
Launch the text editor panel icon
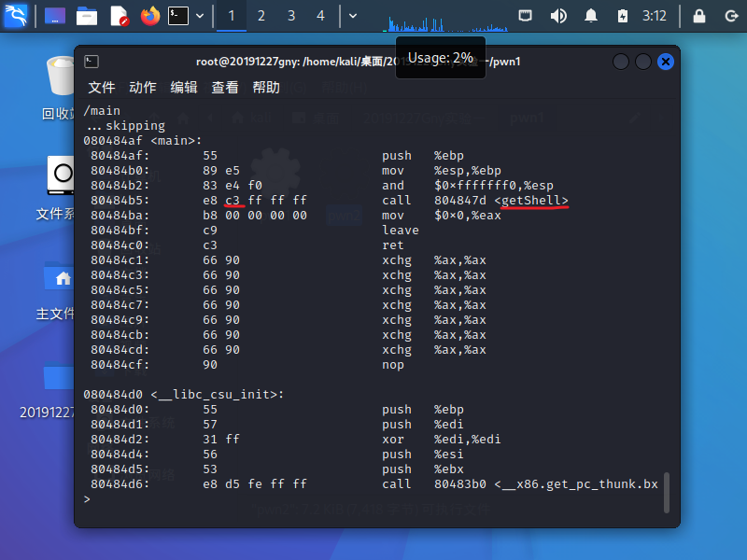click(x=119, y=16)
